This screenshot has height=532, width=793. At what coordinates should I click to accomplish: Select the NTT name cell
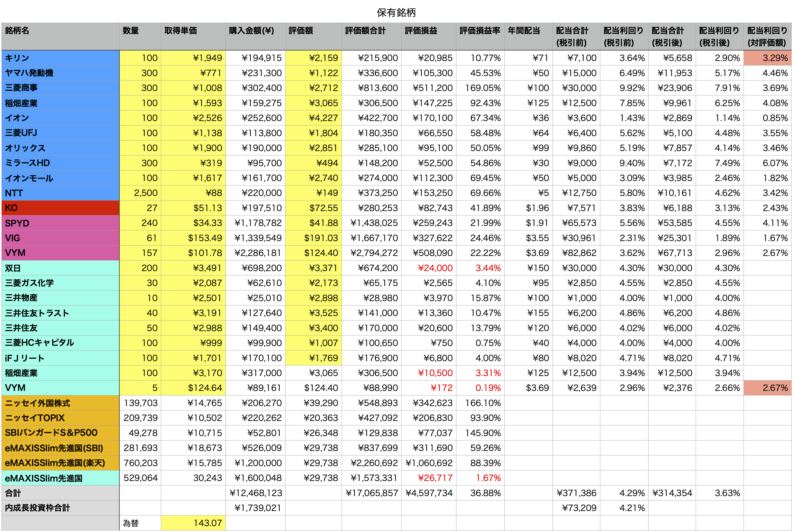[x=60, y=193]
